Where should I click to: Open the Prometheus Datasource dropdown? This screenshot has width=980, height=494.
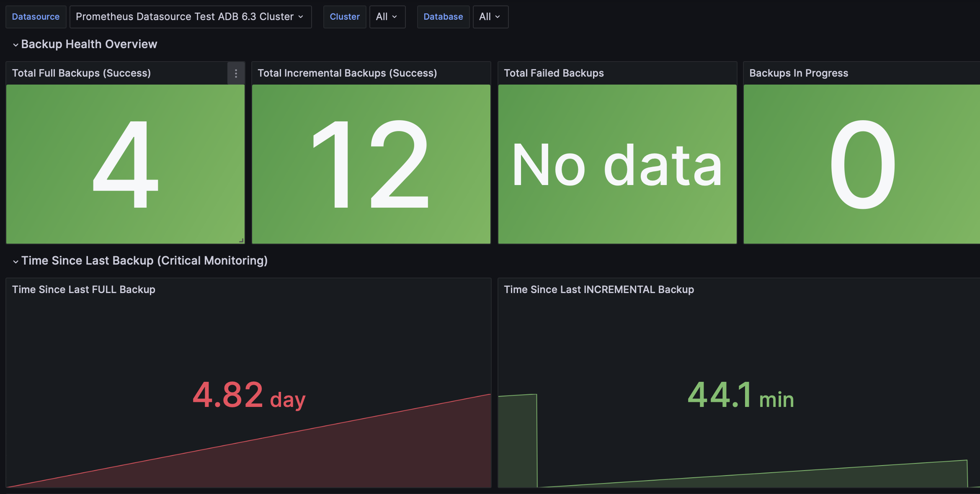point(191,17)
